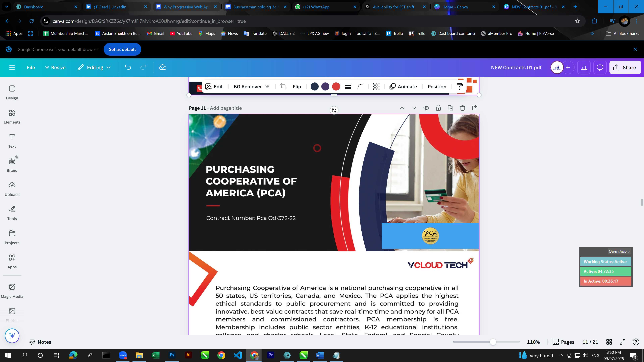Viewport: 644px width, 362px height.
Task: Enter fullscreen present mode
Action: pos(622,342)
